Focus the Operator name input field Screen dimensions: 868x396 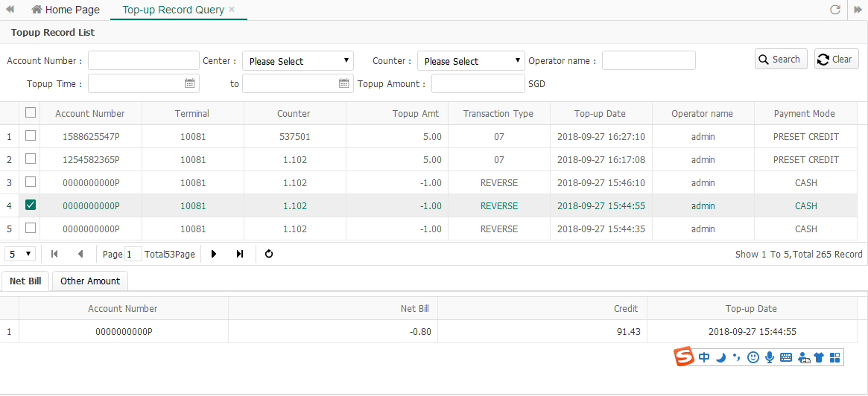coord(649,60)
